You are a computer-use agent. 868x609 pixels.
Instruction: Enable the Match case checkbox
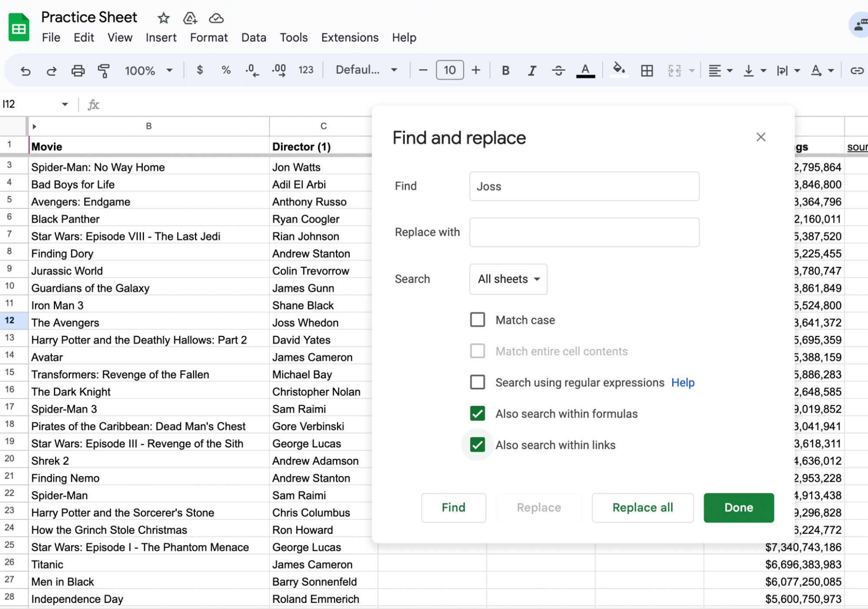pyautogui.click(x=478, y=320)
